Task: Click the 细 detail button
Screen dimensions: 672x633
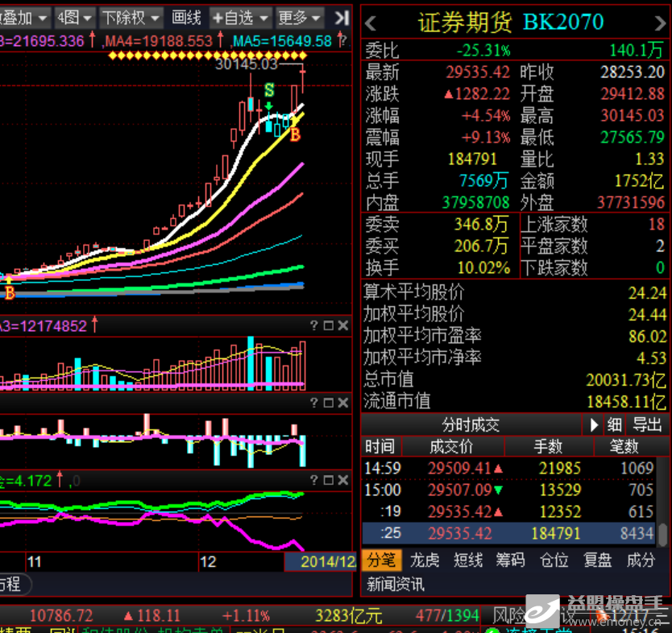Action: pyautogui.click(x=614, y=424)
